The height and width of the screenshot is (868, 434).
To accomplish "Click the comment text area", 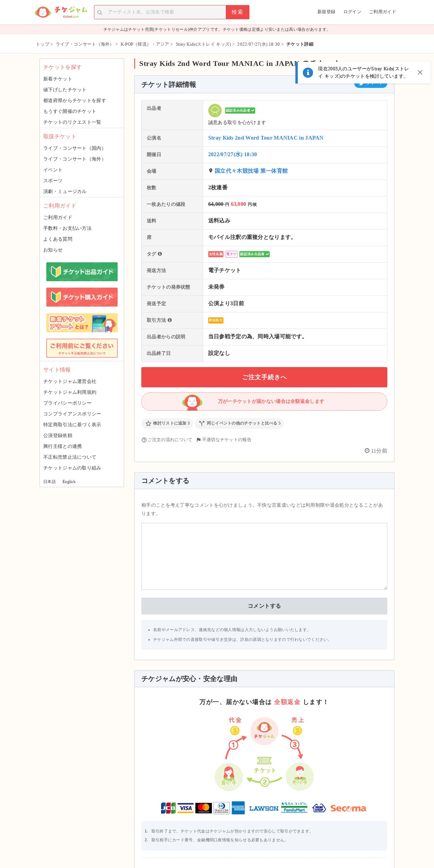I will coord(264,556).
